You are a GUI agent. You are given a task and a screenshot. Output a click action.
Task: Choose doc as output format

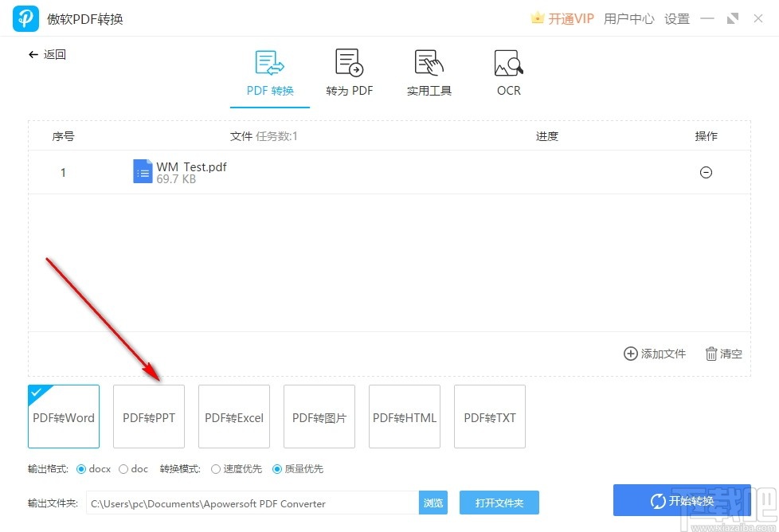point(123,469)
